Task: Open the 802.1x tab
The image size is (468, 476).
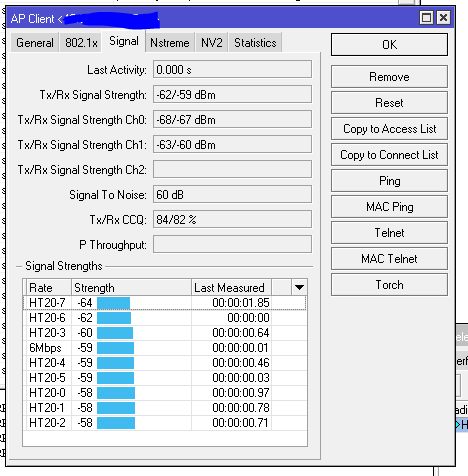Action: (81, 43)
